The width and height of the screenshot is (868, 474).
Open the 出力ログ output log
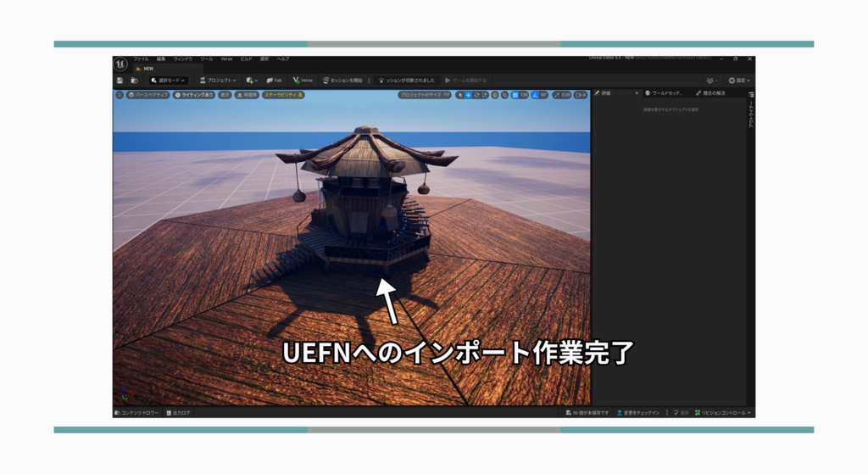pyautogui.click(x=178, y=413)
